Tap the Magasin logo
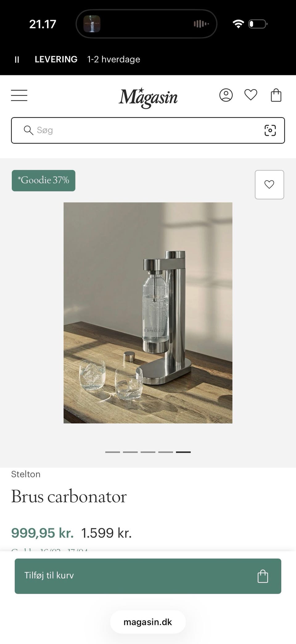This screenshot has height=644, width=296. (x=148, y=97)
